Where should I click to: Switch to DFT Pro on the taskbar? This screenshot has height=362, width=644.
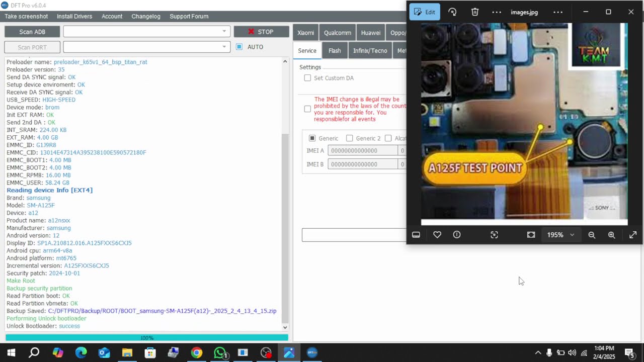tap(312, 352)
